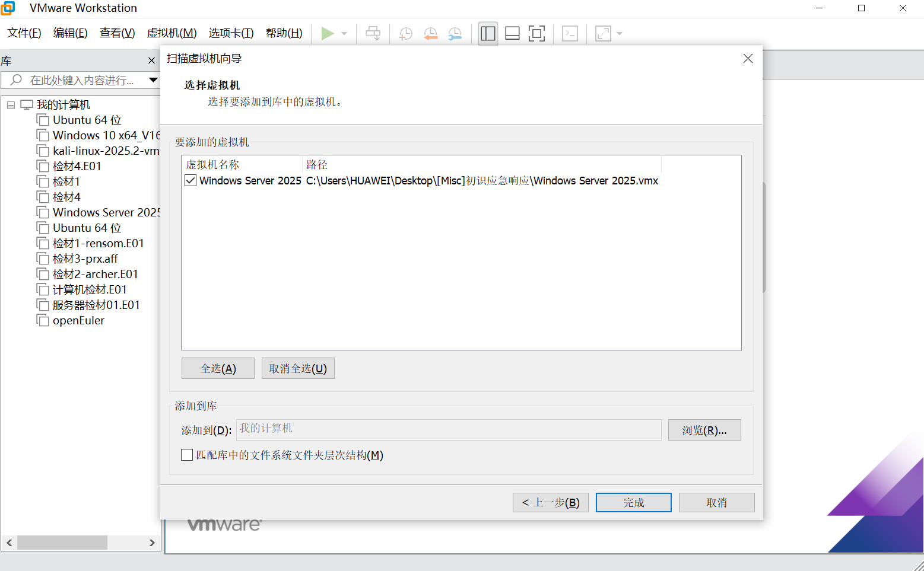The height and width of the screenshot is (571, 924).
Task: Close the library panel with its X
Action: click(x=151, y=60)
